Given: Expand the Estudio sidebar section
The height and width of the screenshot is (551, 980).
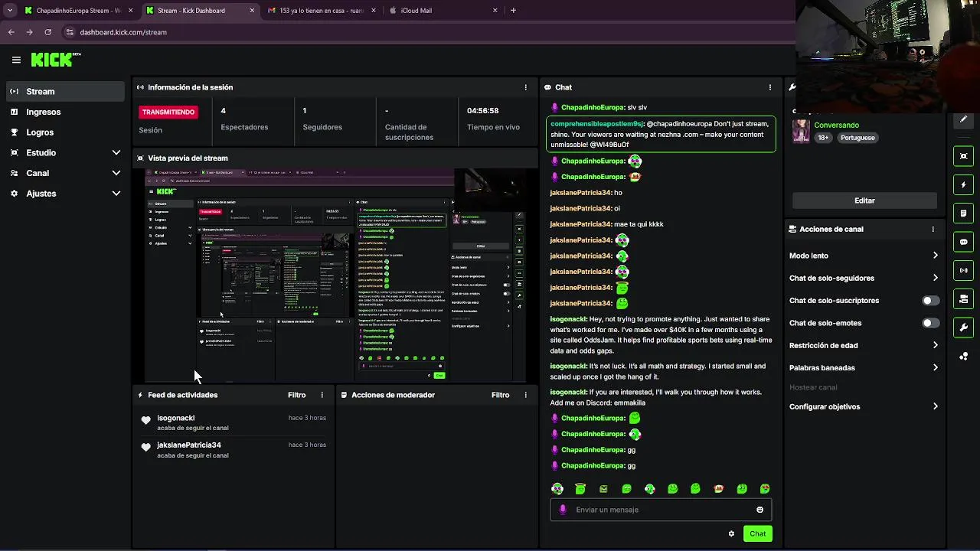Looking at the screenshot, I should (65, 152).
